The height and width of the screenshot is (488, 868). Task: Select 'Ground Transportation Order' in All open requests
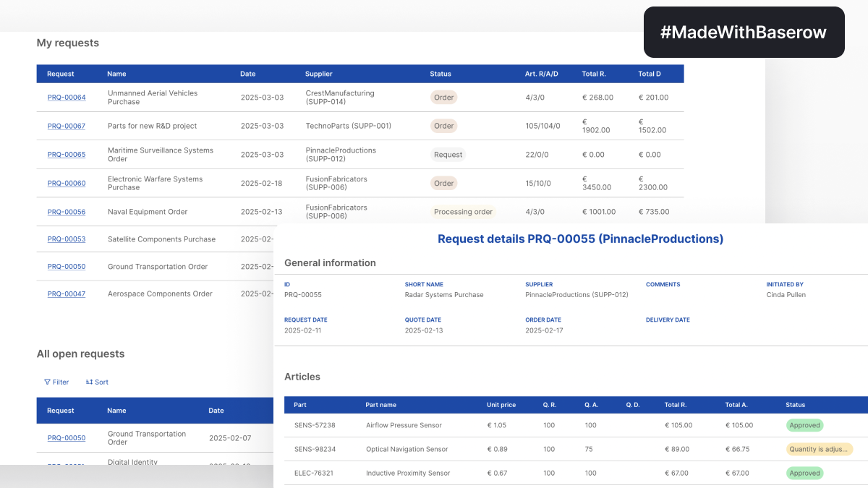tap(147, 438)
